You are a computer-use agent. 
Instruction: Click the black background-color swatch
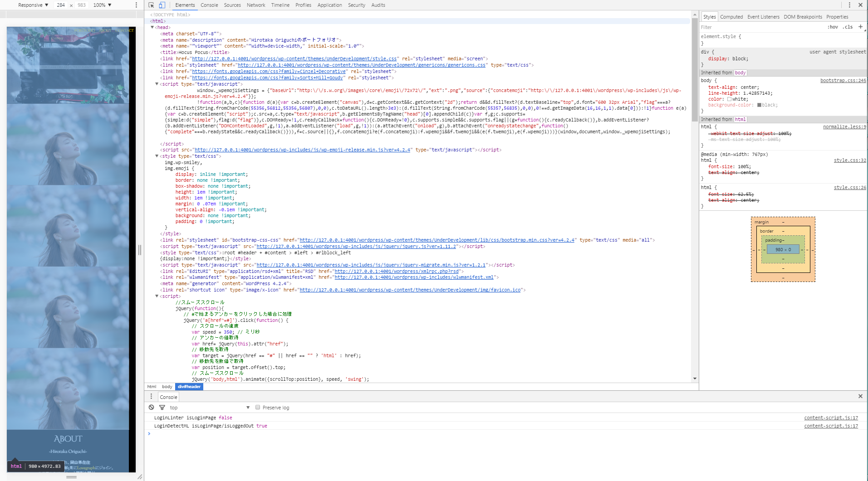pos(760,105)
